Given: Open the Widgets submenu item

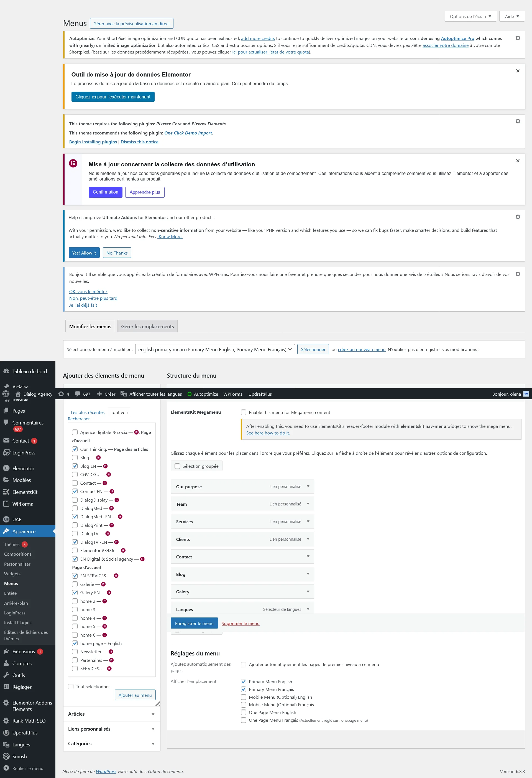Looking at the screenshot, I should (x=12, y=574).
